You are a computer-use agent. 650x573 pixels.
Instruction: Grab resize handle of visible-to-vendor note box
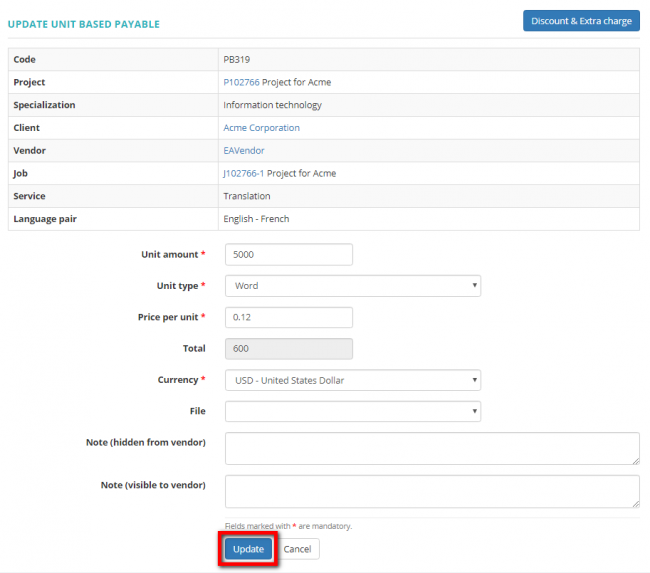(x=635, y=504)
